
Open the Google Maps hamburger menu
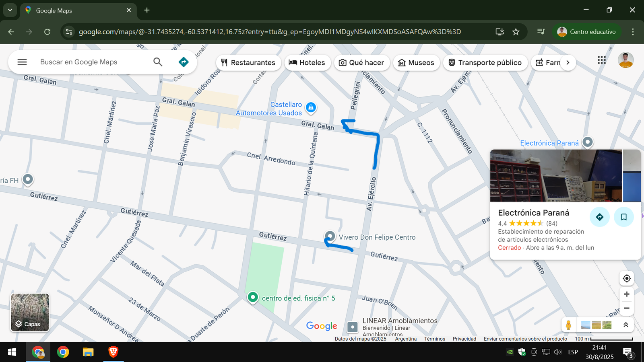tap(22, 62)
